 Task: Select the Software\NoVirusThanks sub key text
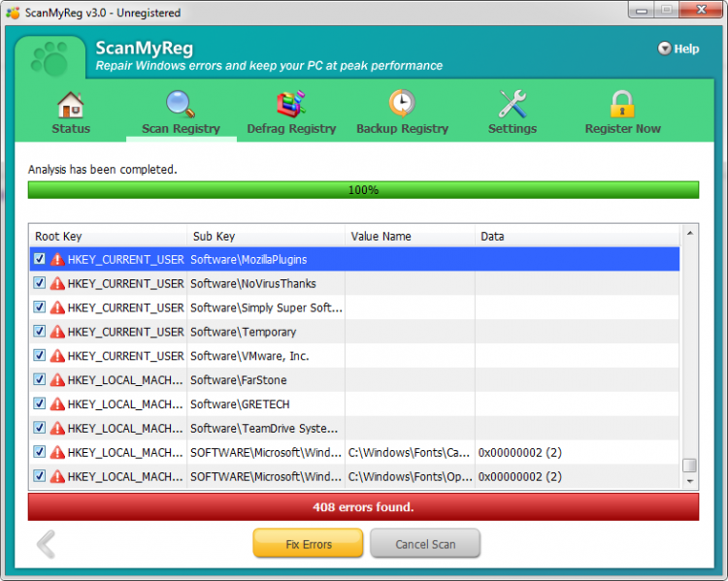click(x=253, y=283)
